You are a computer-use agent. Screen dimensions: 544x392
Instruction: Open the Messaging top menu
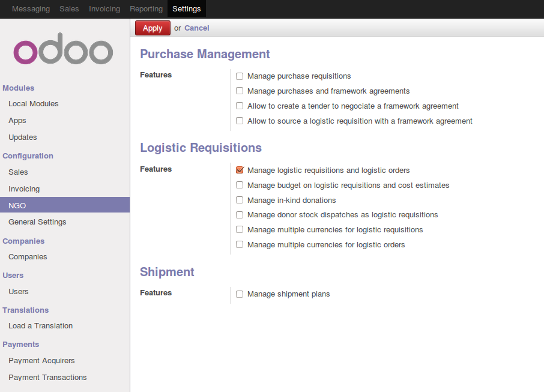pos(31,9)
